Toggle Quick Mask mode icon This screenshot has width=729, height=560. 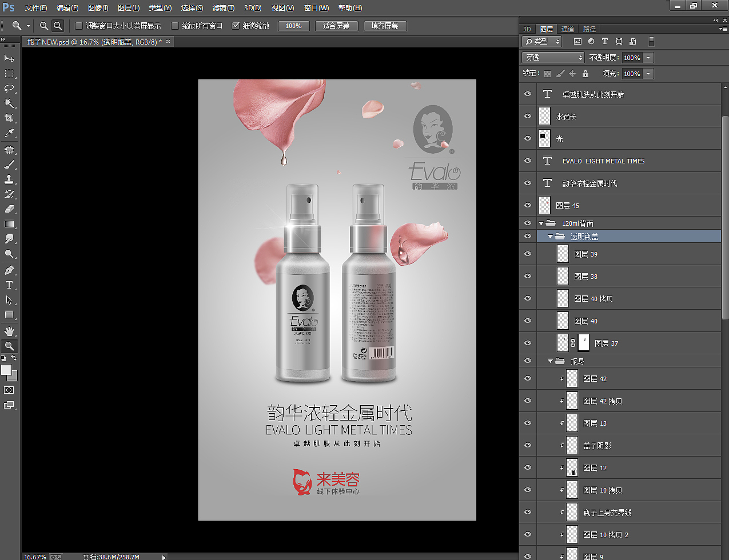tap(9, 390)
